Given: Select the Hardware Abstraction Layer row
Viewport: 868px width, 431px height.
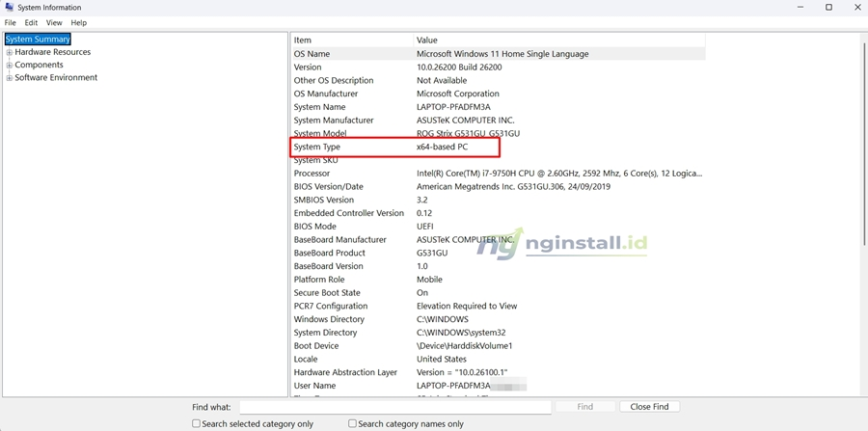Looking at the screenshot, I should point(499,372).
